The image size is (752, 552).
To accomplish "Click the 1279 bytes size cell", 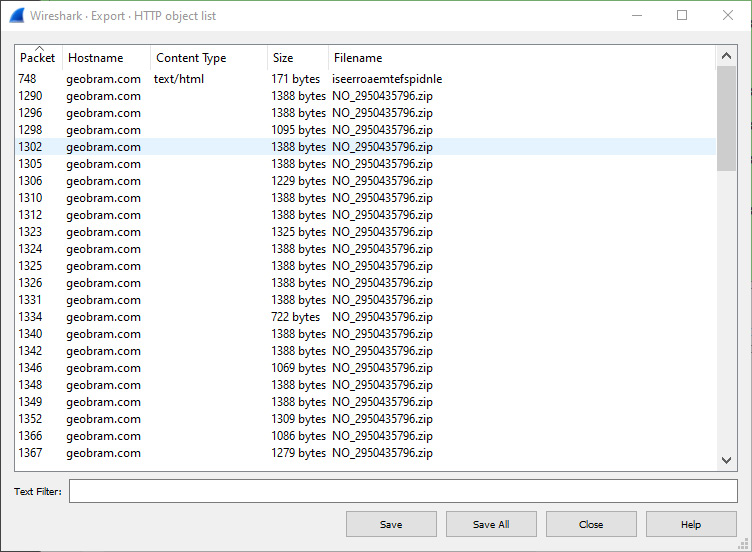I will (298, 453).
